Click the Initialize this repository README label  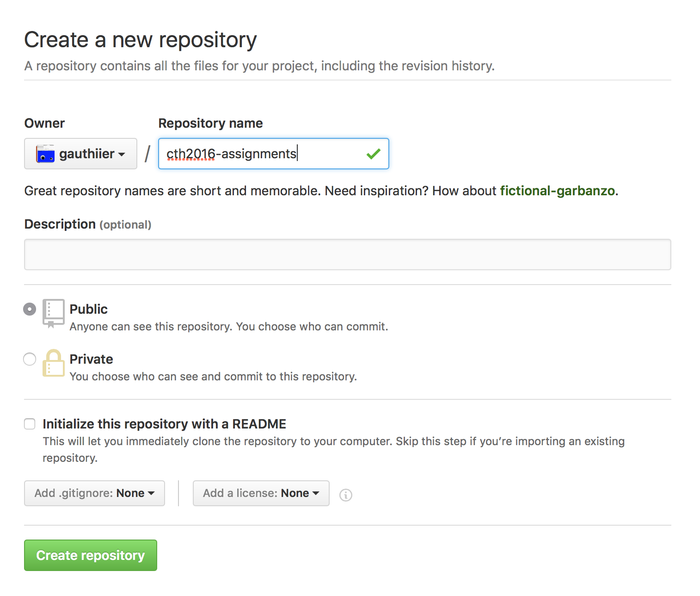164,424
